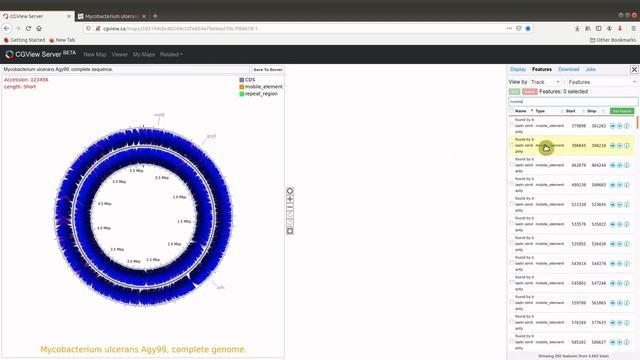Viewport: 640px width, 360px height.
Task: Zoom out using the minus control on map
Action: pyautogui.click(x=290, y=207)
